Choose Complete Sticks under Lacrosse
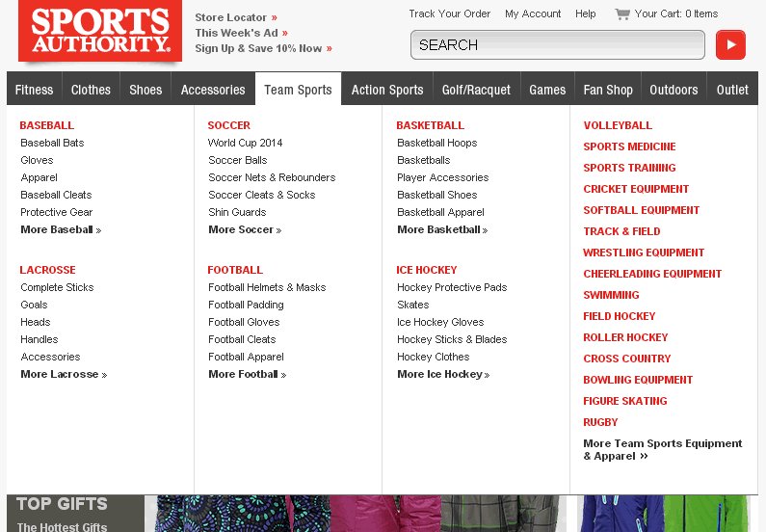The height and width of the screenshot is (532, 766). [57, 288]
